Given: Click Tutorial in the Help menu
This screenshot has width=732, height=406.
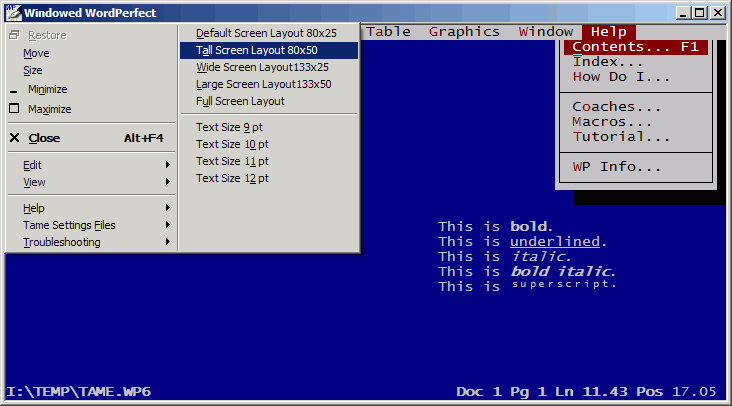Looking at the screenshot, I should point(620,136).
